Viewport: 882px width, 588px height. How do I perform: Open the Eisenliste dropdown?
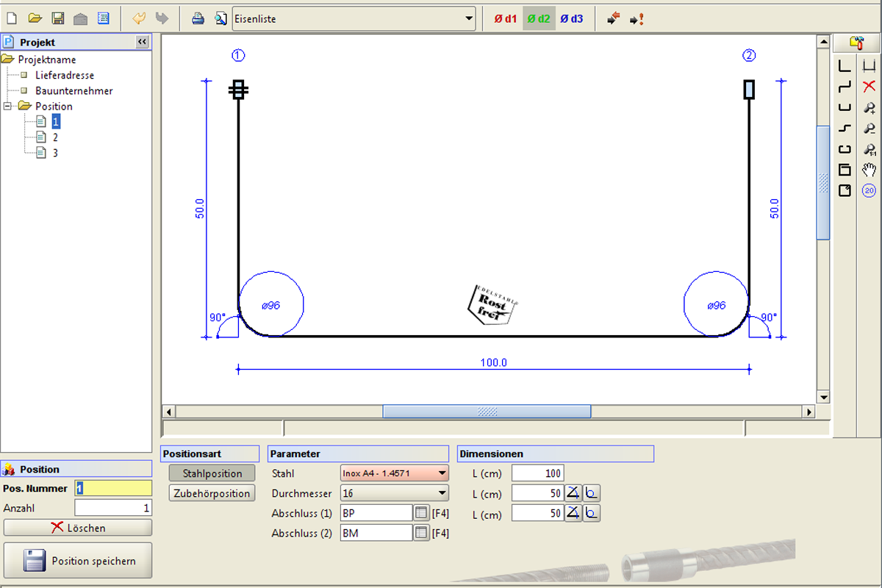point(354,18)
